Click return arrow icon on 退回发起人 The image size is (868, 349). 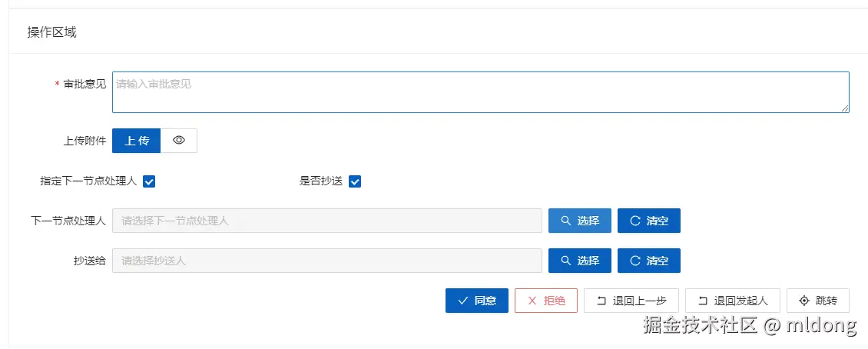[x=702, y=301]
